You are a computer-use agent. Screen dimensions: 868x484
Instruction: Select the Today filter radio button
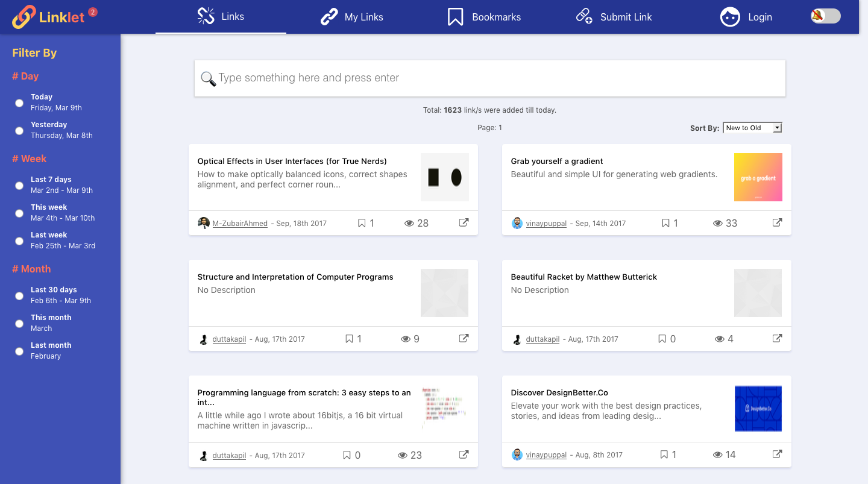(19, 102)
